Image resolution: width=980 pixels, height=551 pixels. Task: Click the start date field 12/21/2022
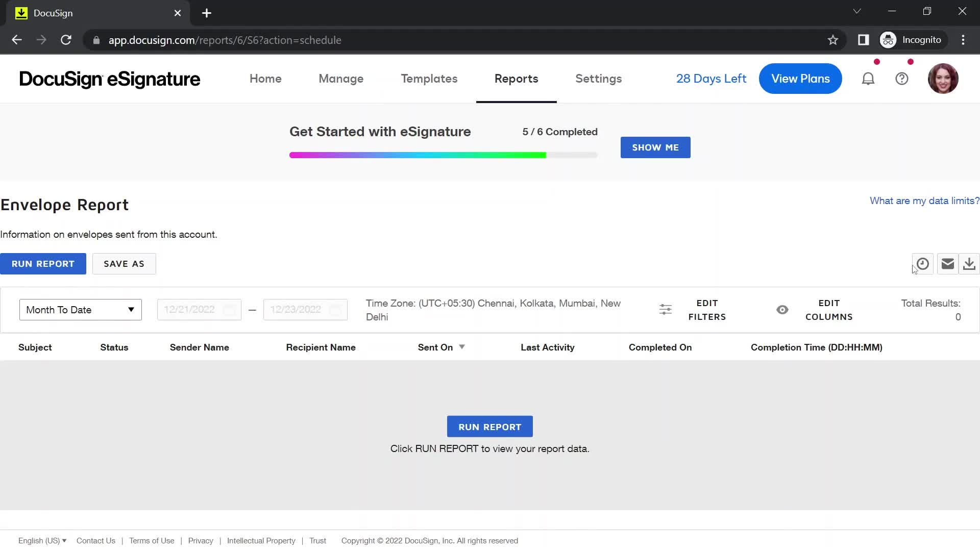(x=199, y=310)
